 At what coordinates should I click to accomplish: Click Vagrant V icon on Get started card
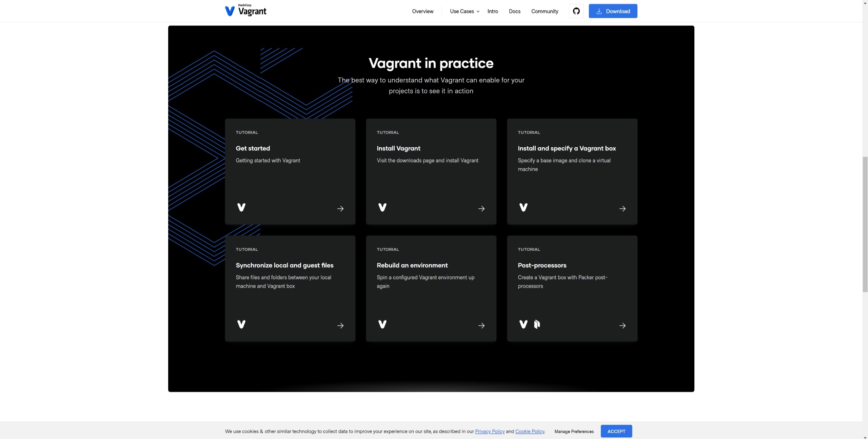(241, 207)
